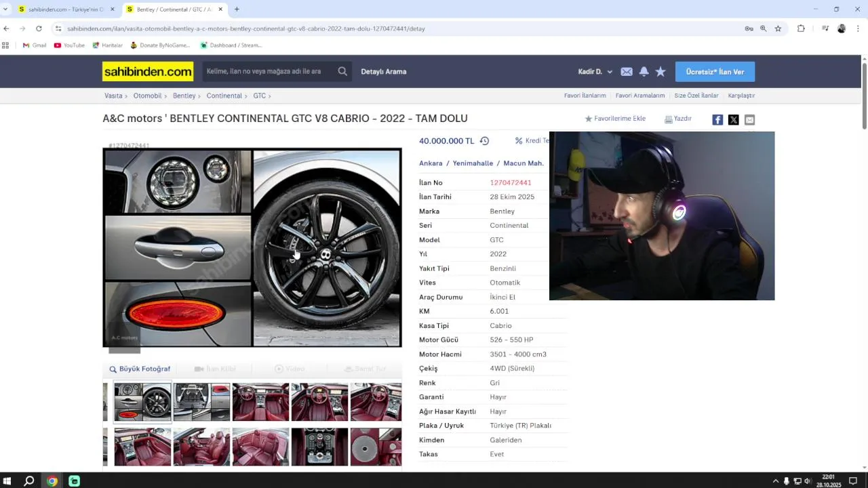Click Continental breadcrumb
This screenshot has width=868, height=488.
pyautogui.click(x=224, y=96)
